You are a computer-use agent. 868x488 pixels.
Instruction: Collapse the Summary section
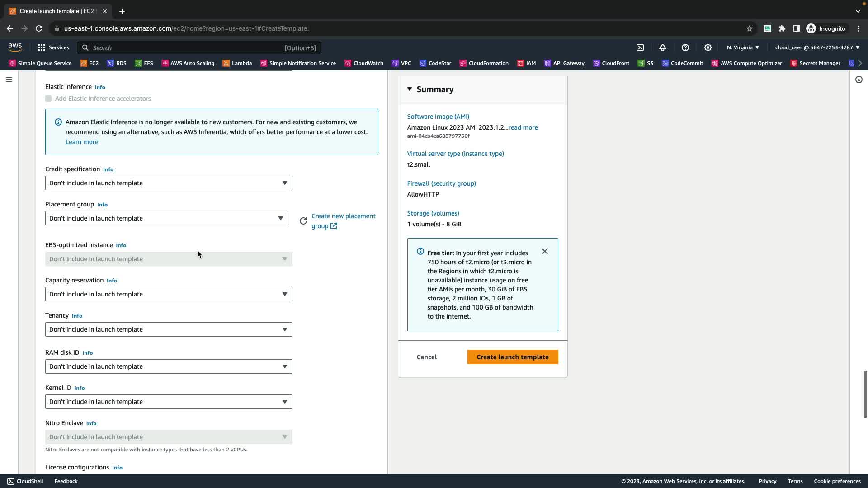tap(410, 89)
